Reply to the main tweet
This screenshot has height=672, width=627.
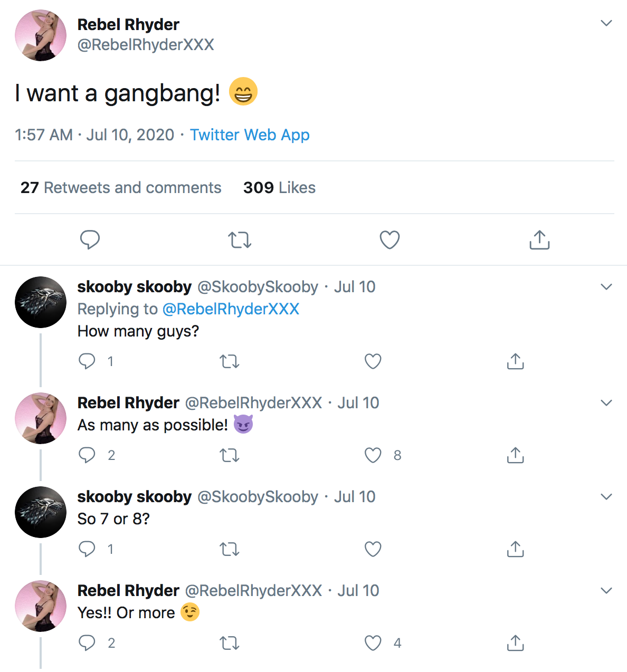(90, 240)
